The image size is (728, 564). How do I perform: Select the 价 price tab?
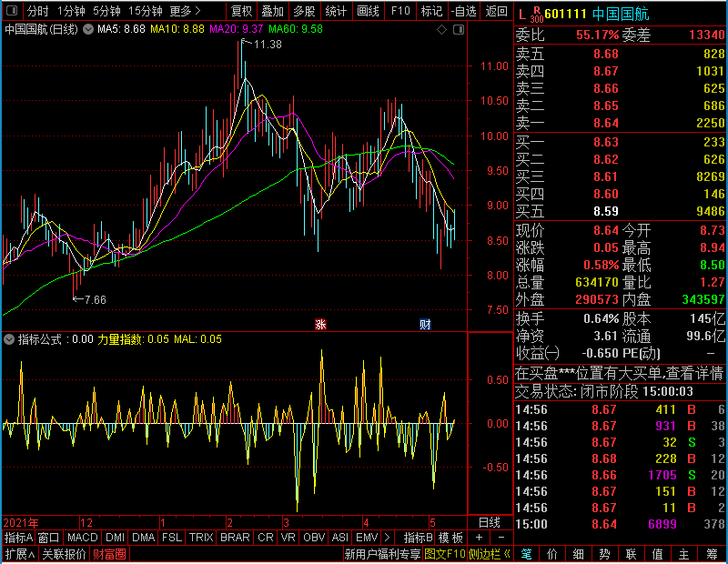point(552,554)
